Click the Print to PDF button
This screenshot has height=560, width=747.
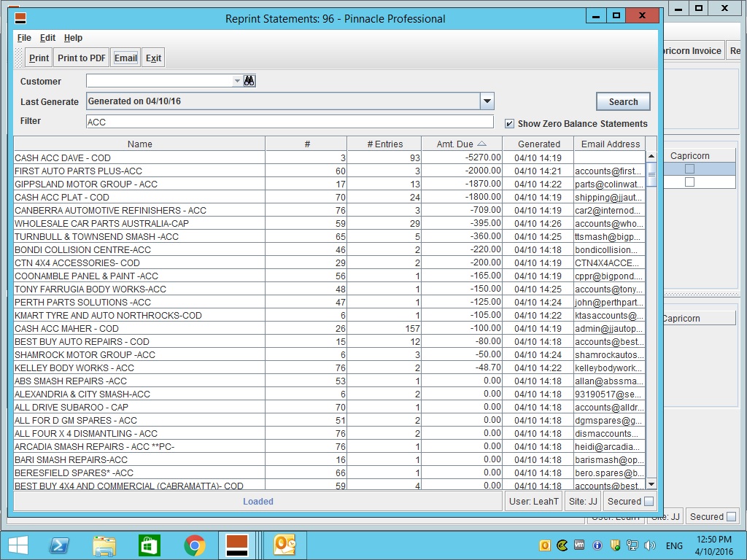[x=82, y=58]
